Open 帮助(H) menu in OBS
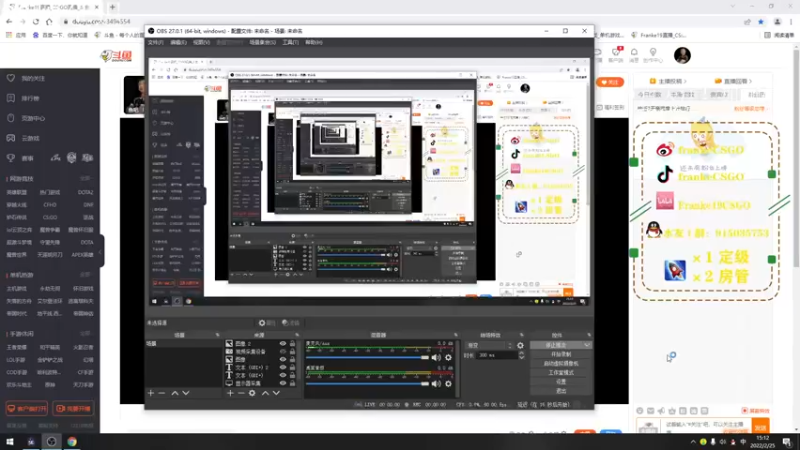The image size is (800, 450). 314,42
